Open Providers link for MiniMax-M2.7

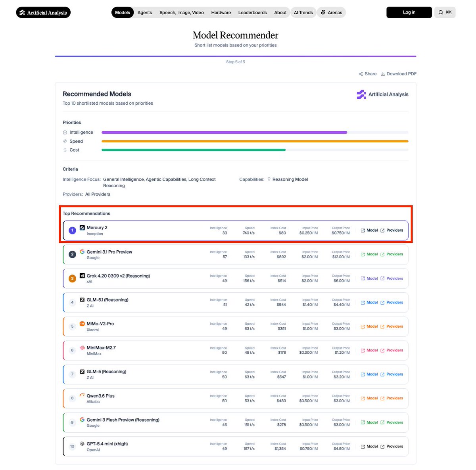click(392, 350)
